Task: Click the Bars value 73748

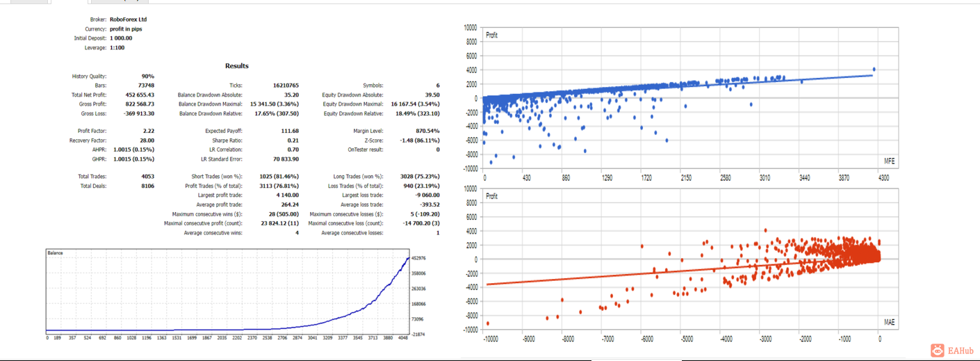Action: click(x=146, y=86)
